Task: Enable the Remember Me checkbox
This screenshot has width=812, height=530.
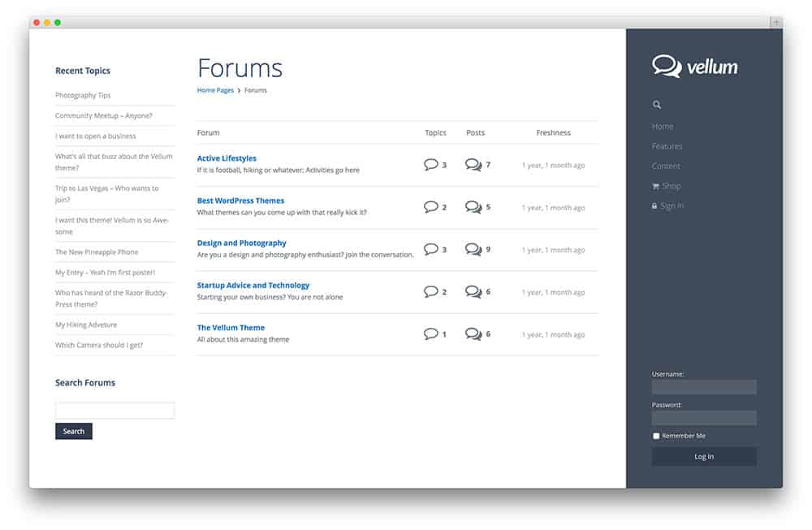Action: [656, 437]
